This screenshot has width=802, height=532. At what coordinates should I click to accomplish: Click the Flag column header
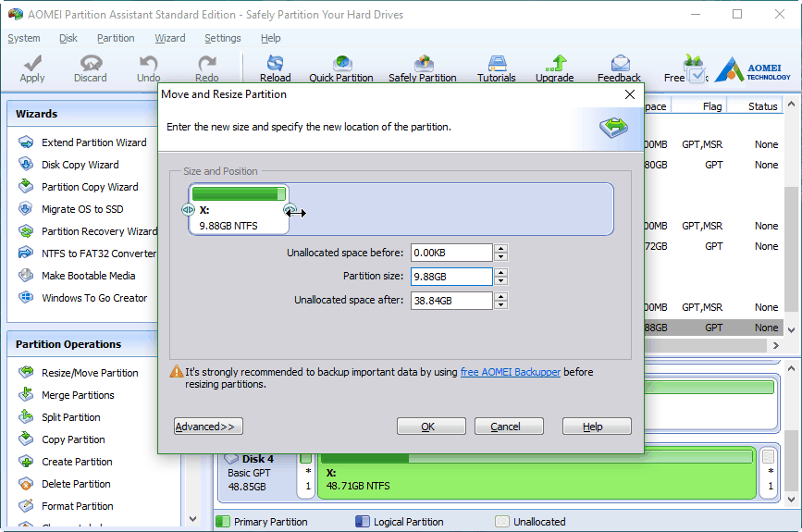click(712, 106)
